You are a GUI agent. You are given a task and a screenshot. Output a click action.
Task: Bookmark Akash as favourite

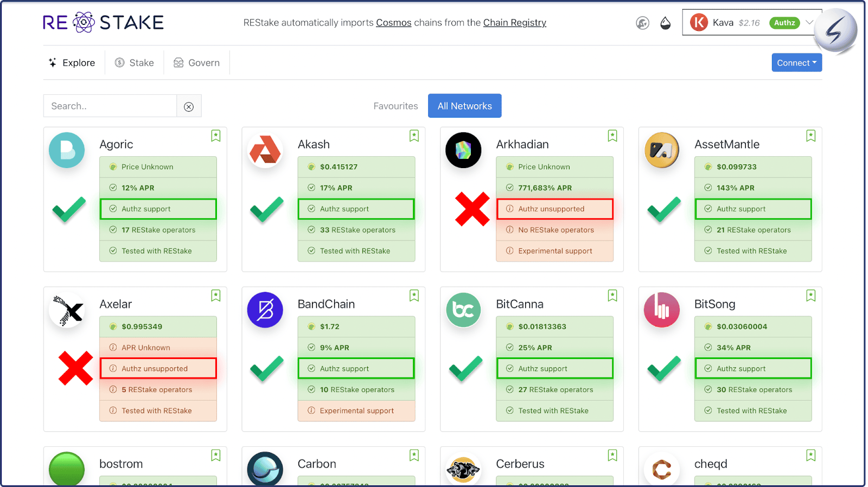[x=414, y=136]
